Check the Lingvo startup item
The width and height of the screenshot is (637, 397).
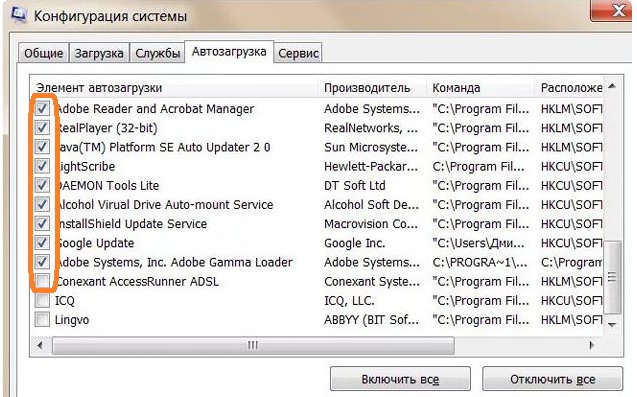pos(42,319)
